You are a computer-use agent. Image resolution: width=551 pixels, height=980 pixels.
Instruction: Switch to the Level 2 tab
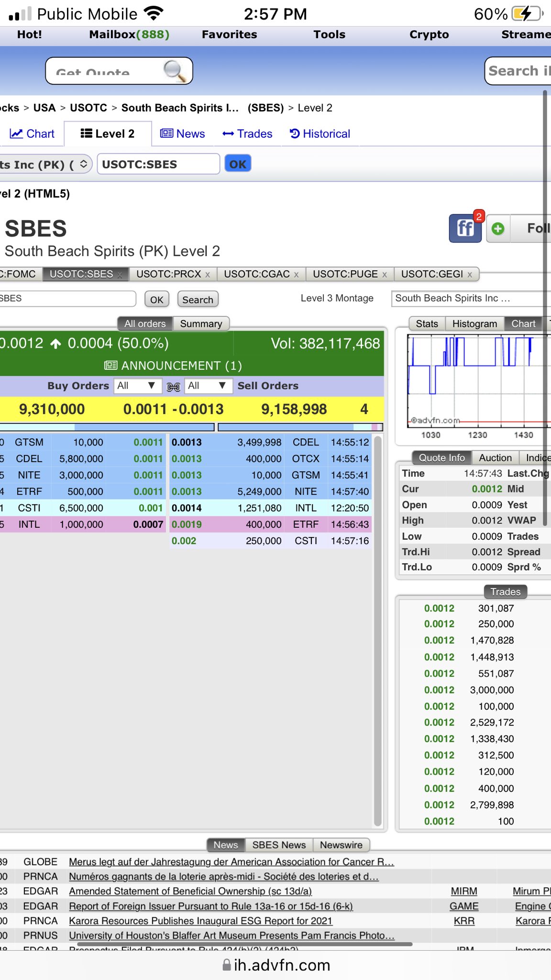108,134
